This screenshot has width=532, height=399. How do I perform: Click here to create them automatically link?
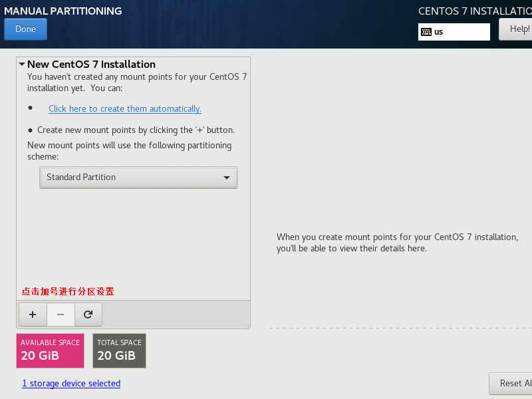click(125, 108)
